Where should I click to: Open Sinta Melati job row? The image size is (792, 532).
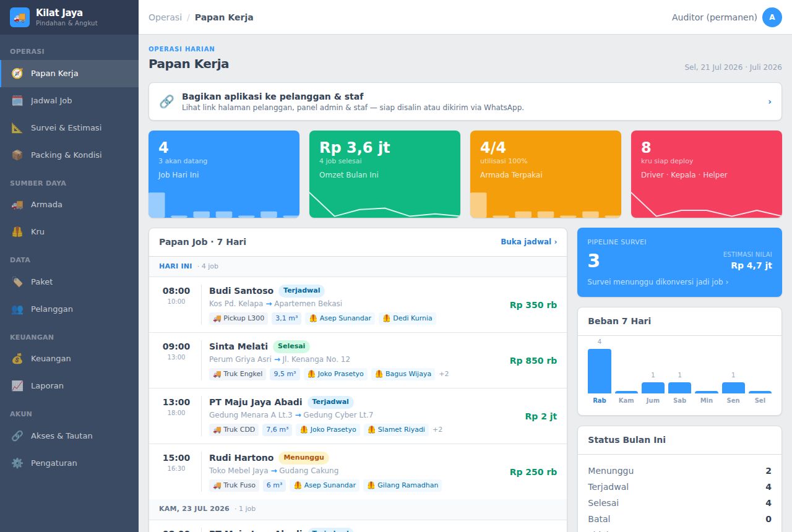click(x=358, y=361)
